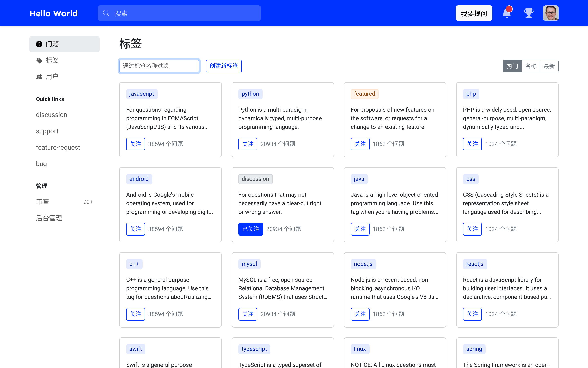Open the css tag label
588x368 pixels.
[471, 179]
